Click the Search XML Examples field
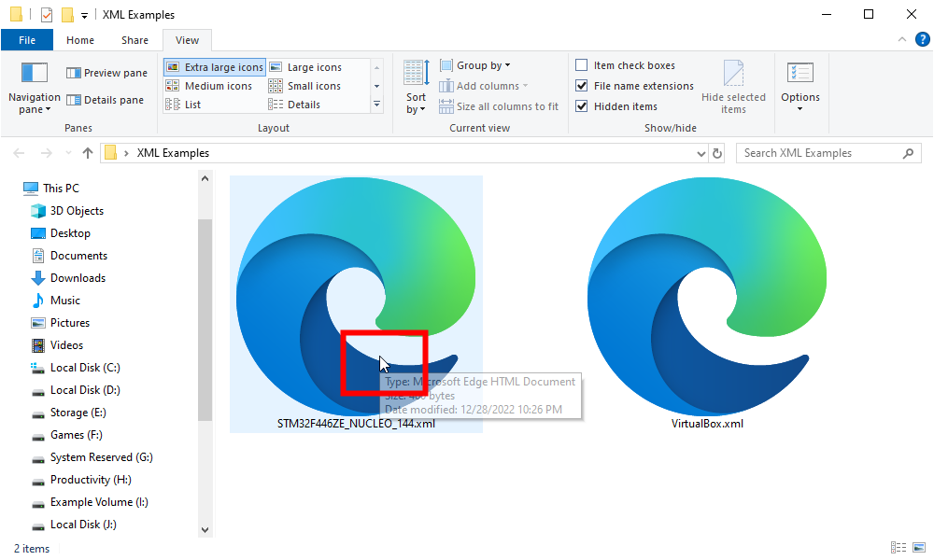 [828, 153]
